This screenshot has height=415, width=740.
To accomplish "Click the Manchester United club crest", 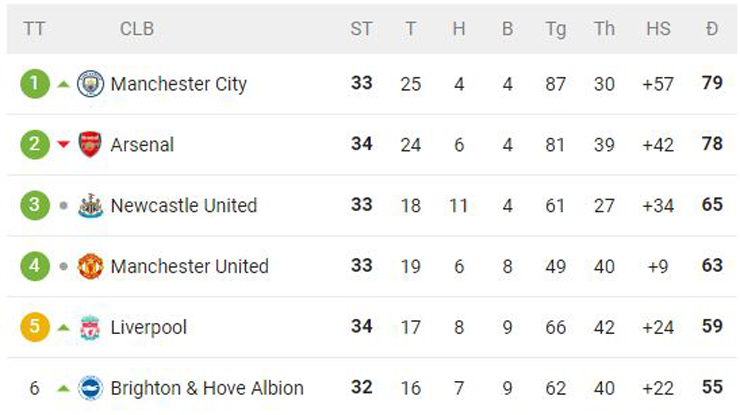I will pos(90,267).
